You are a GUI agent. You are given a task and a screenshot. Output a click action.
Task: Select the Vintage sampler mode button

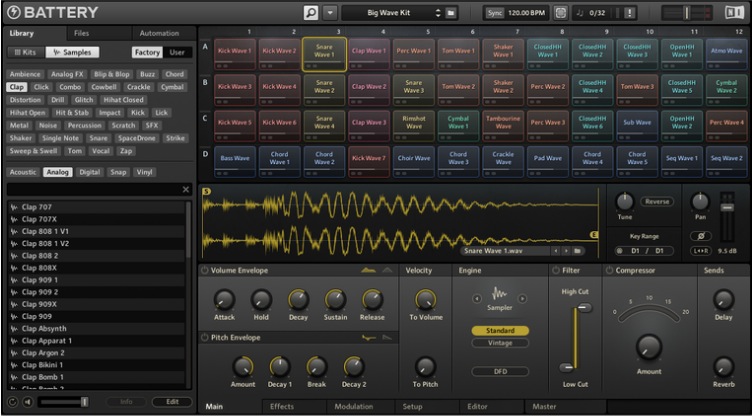click(498, 343)
